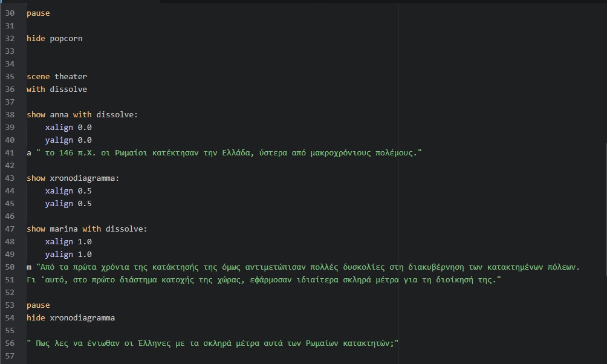Click line number 41 in the gutter
Screen dimensions: 607x364
10,153
